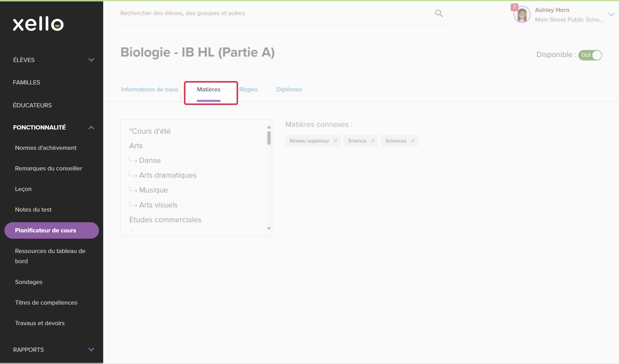Open ÉDUCATEURS in the sidebar
Image resolution: width=619 pixels, height=364 pixels.
point(32,105)
